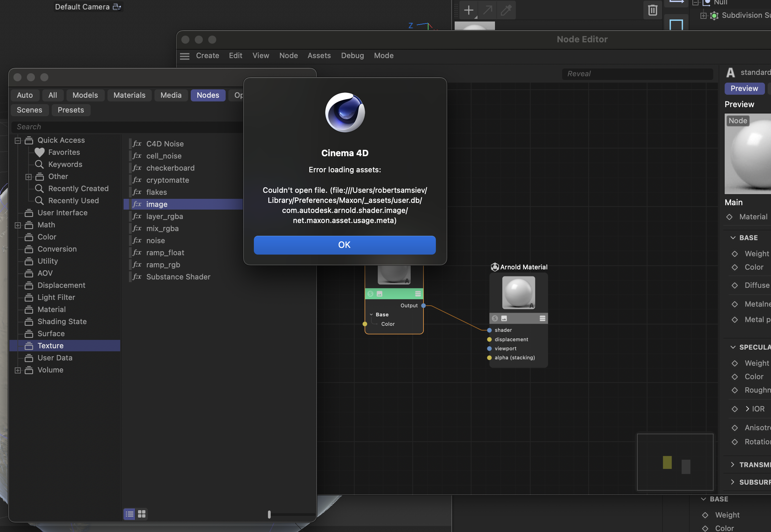Image resolution: width=771 pixels, height=532 pixels.
Task: Expand the Volume category
Action: [x=18, y=370]
